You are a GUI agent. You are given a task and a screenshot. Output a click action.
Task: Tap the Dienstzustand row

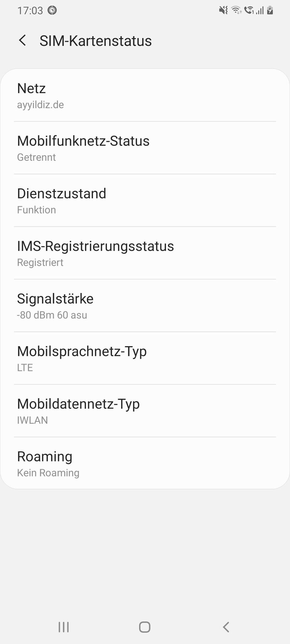(x=145, y=201)
